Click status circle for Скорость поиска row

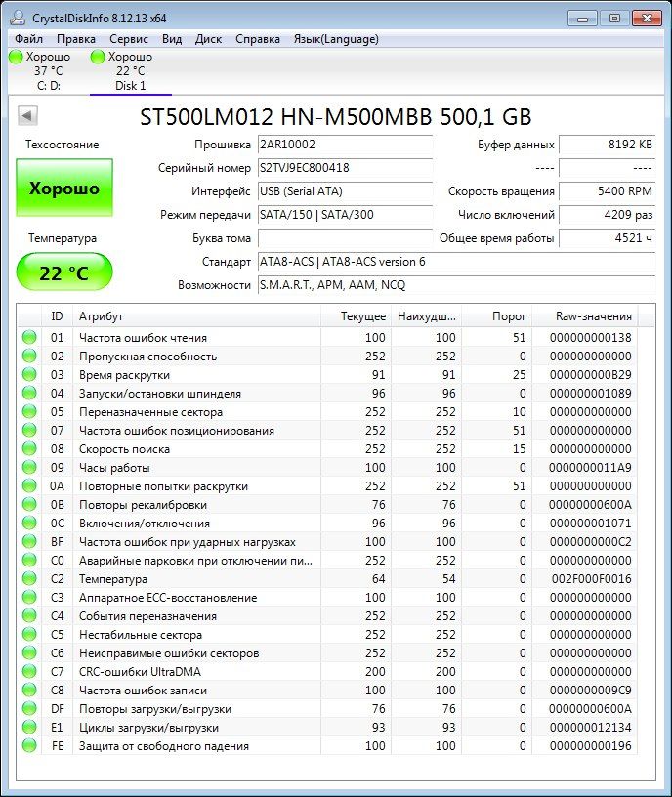pyautogui.click(x=29, y=449)
